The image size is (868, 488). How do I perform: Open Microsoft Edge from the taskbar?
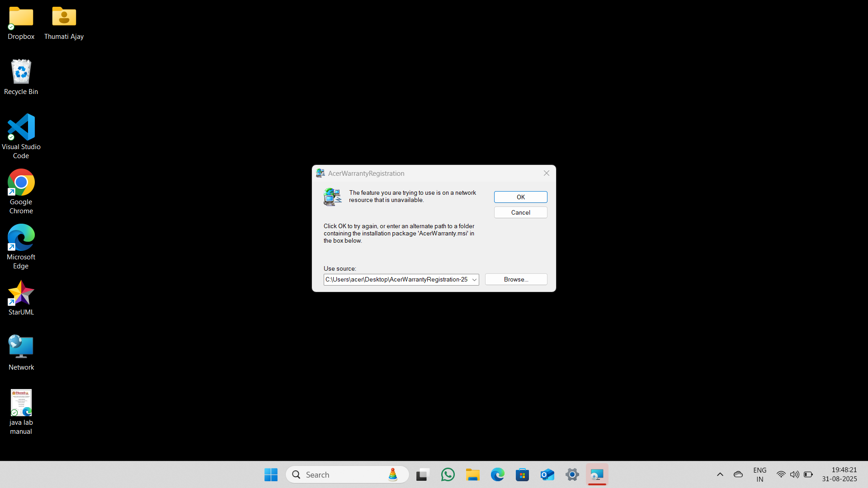point(498,474)
